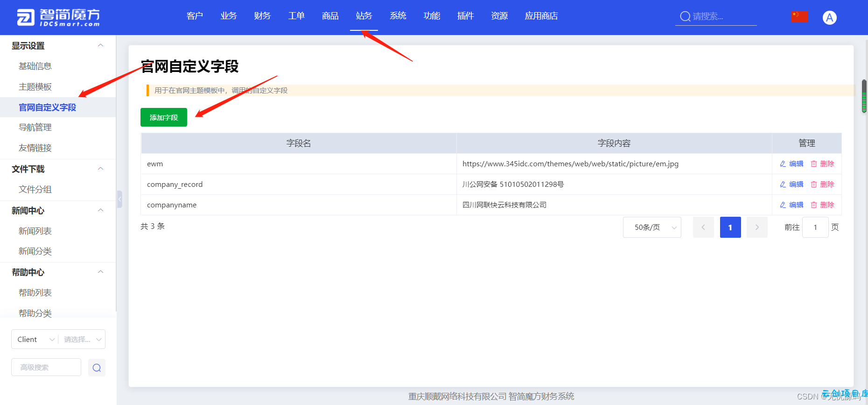Click the 添加字段 button
Viewport: 868px width, 405px height.
pyautogui.click(x=164, y=117)
